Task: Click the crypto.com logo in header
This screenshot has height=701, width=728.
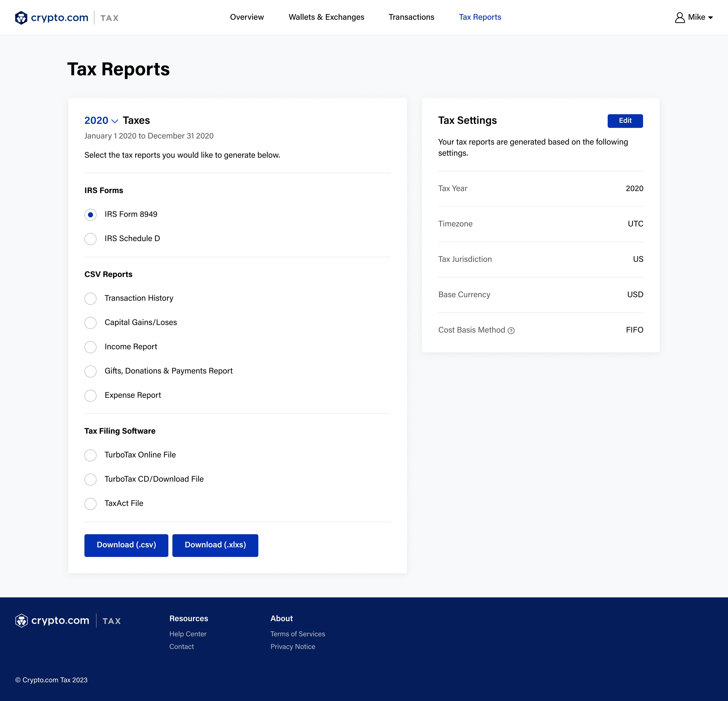Action: tap(52, 17)
